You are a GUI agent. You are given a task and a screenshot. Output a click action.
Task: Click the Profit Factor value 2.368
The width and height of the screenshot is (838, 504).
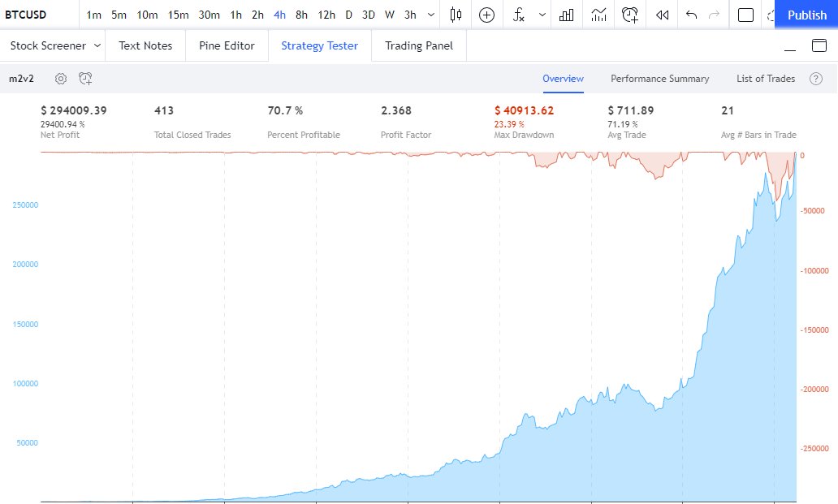pos(396,110)
